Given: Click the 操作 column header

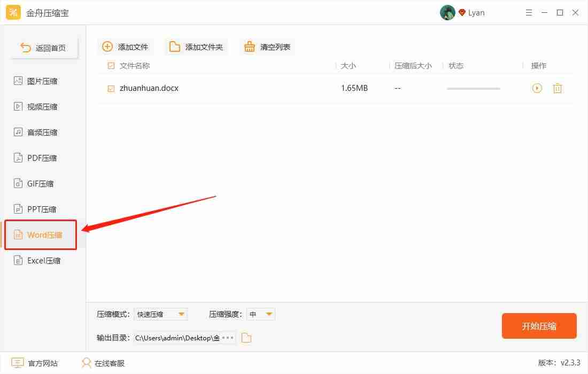Looking at the screenshot, I should pos(538,66).
